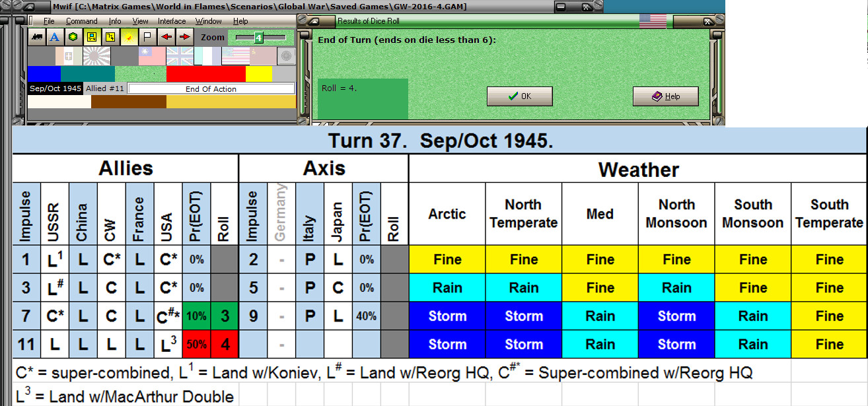Viewport: 868px width, 406px height.
Task: Click the USA flag in dice roll title bar
Action: (653, 21)
